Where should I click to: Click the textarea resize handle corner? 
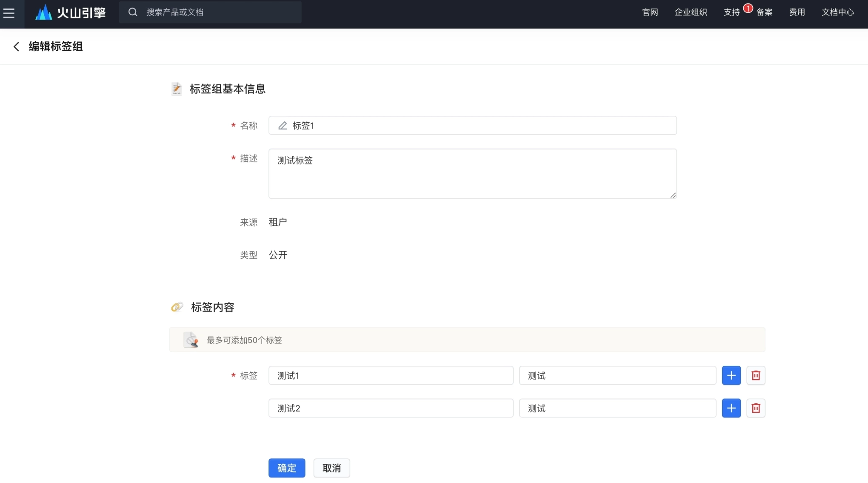673,195
